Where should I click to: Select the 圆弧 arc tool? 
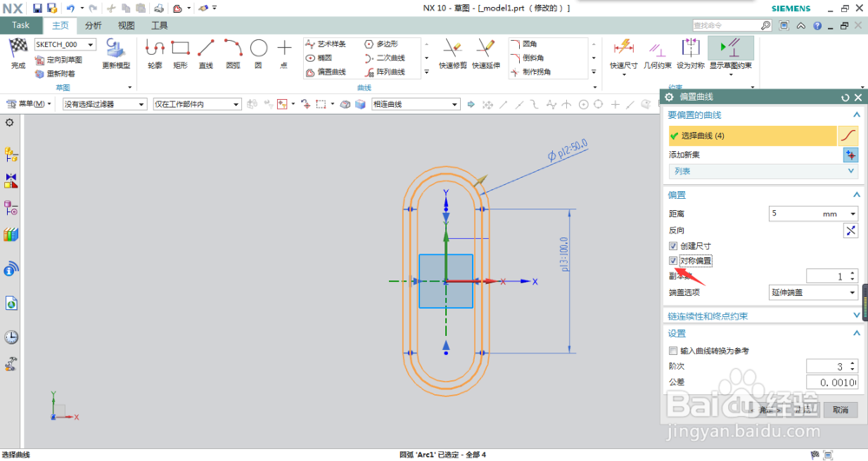[233, 54]
